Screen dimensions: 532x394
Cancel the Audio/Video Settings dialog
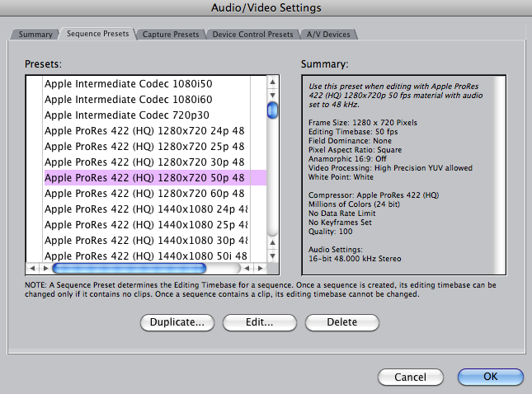coord(410,377)
